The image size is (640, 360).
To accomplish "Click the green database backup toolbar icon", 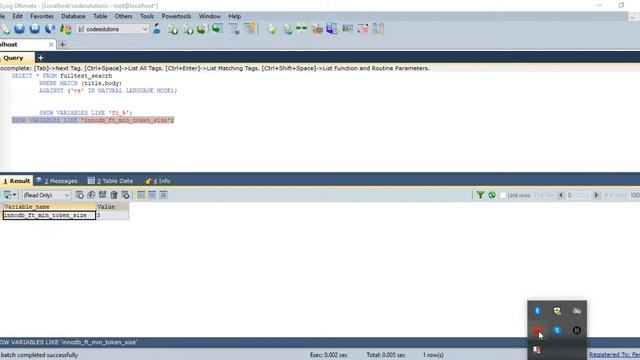I will 202,29.
